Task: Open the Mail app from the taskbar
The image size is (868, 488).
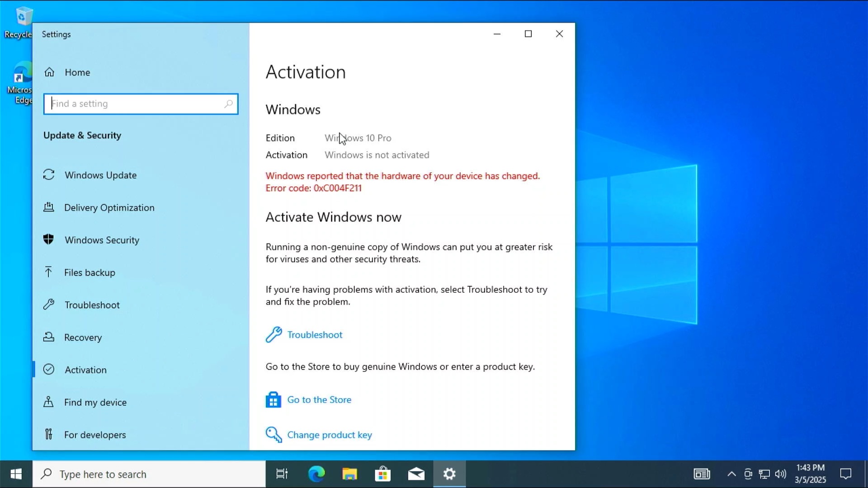Action: tap(416, 474)
